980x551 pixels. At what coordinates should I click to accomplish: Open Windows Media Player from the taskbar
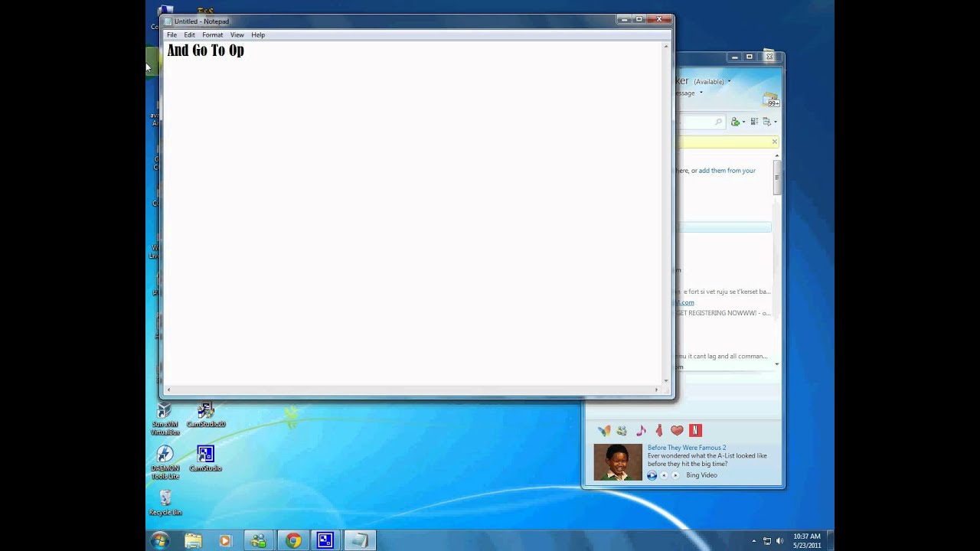click(225, 541)
